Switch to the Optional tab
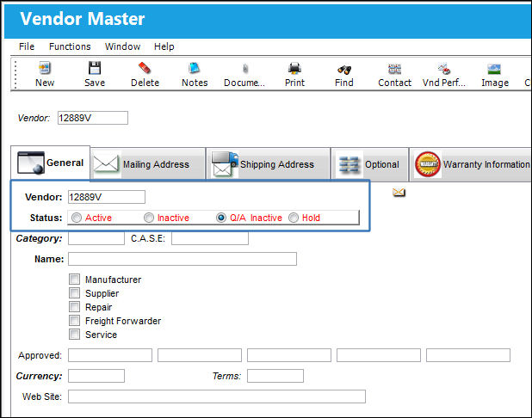Viewport: 532px width, 418px height. pyautogui.click(x=370, y=164)
